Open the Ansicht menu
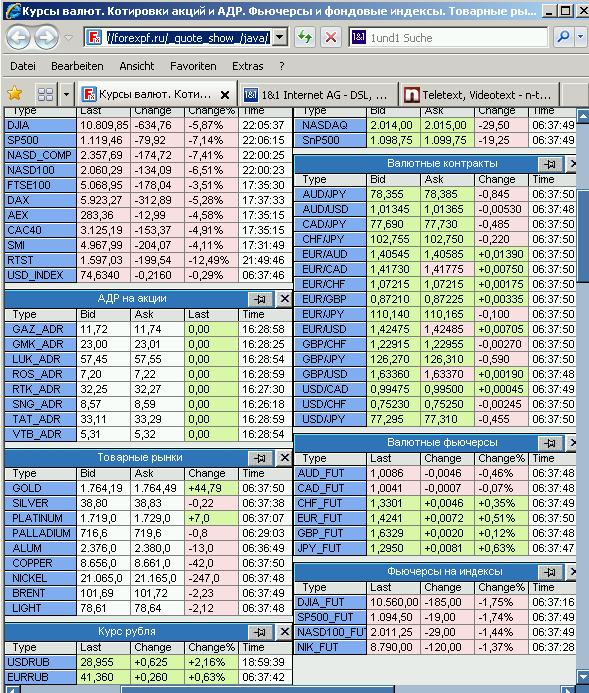 pos(137,66)
